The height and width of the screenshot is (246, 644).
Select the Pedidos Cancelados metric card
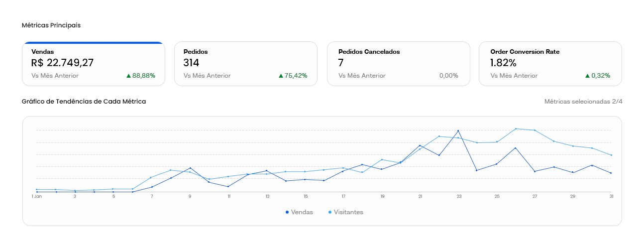tap(398, 64)
